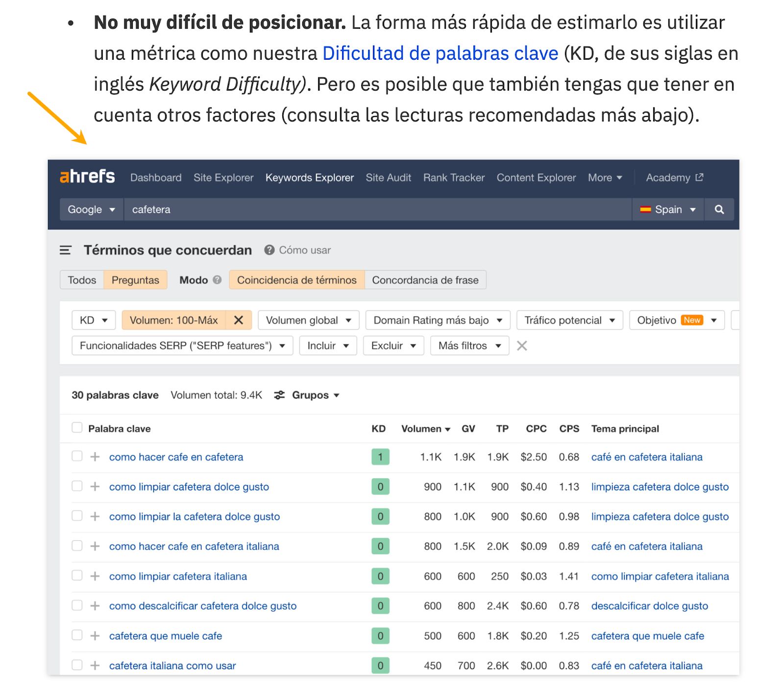The image size is (784, 696).
Task: Remove the Volumen: 100-Máx filter with its X
Action: (x=239, y=320)
